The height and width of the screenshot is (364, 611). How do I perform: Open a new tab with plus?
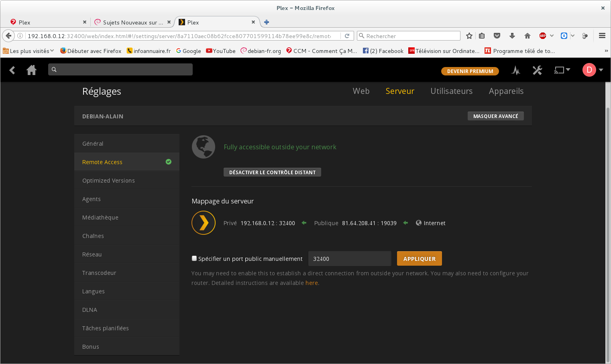267,22
